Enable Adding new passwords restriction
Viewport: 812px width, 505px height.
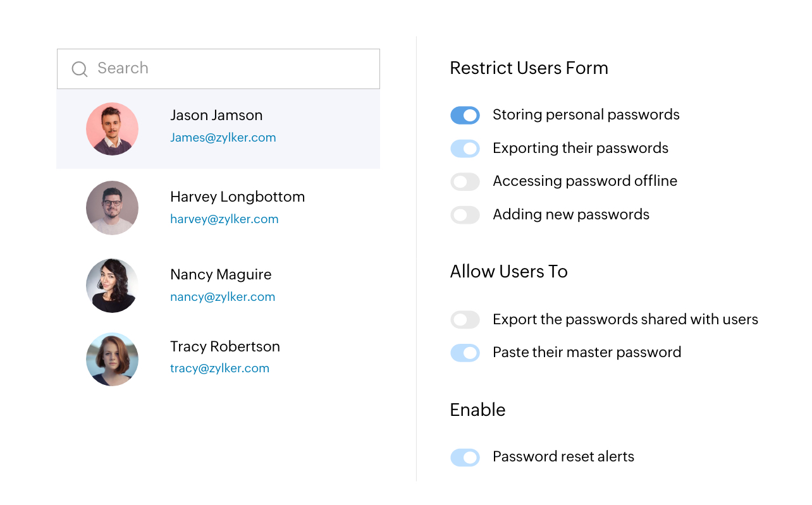click(x=465, y=216)
